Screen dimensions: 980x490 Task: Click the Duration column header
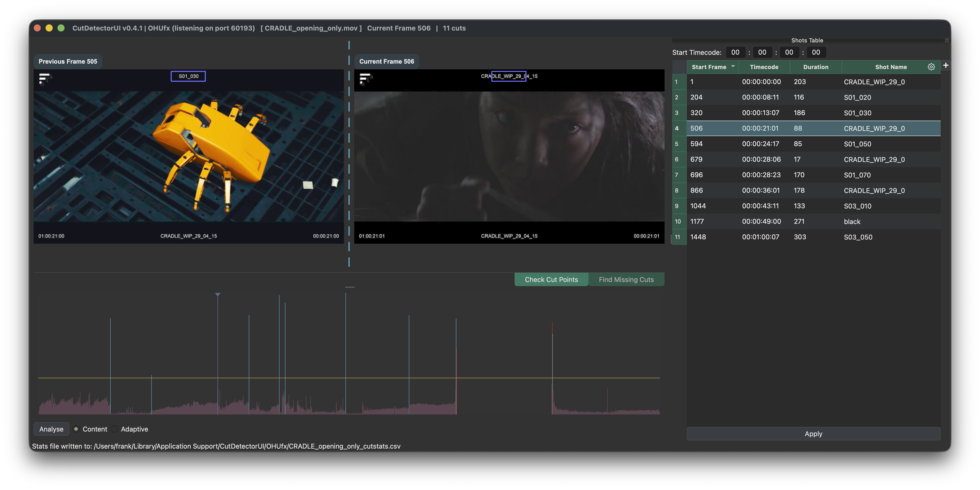coord(815,67)
